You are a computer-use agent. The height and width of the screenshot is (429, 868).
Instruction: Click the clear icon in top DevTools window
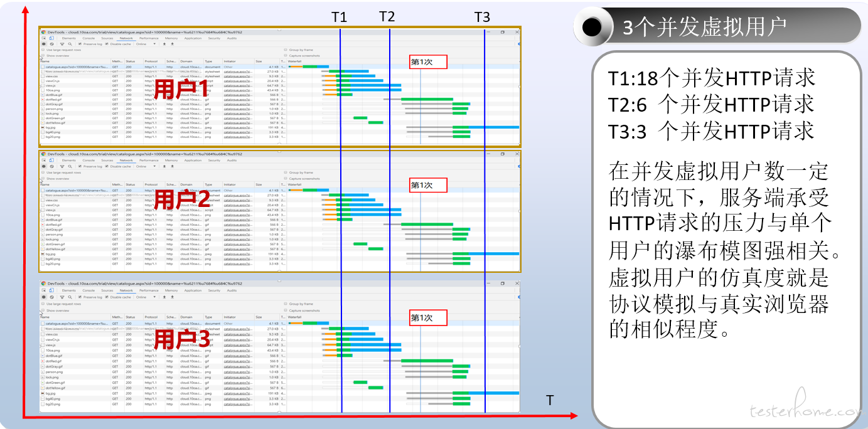(51, 44)
